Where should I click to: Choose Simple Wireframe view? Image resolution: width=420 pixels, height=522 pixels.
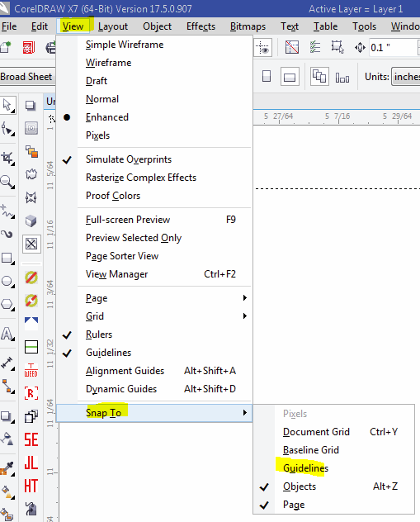coord(154,45)
